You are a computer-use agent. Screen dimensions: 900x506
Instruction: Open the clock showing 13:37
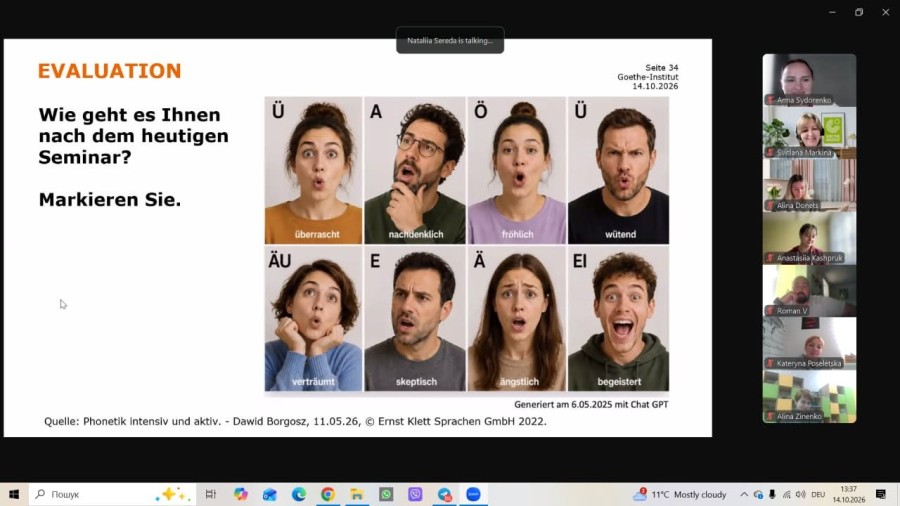point(849,494)
